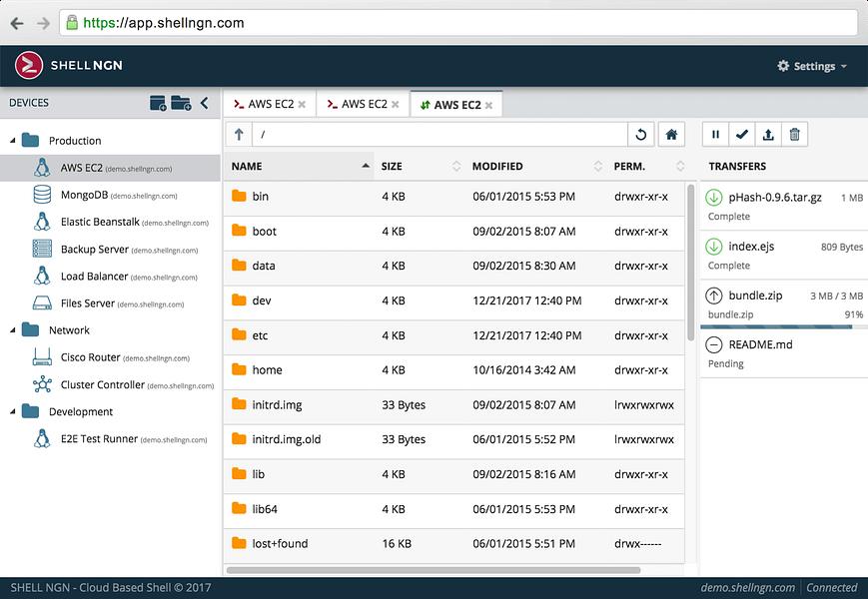This screenshot has height=599, width=868.
Task: Open the Backup Server device
Action: coord(110,249)
